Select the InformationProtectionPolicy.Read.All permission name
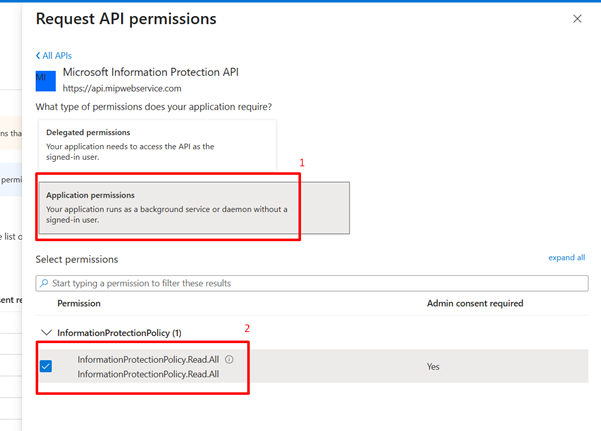 148,360
